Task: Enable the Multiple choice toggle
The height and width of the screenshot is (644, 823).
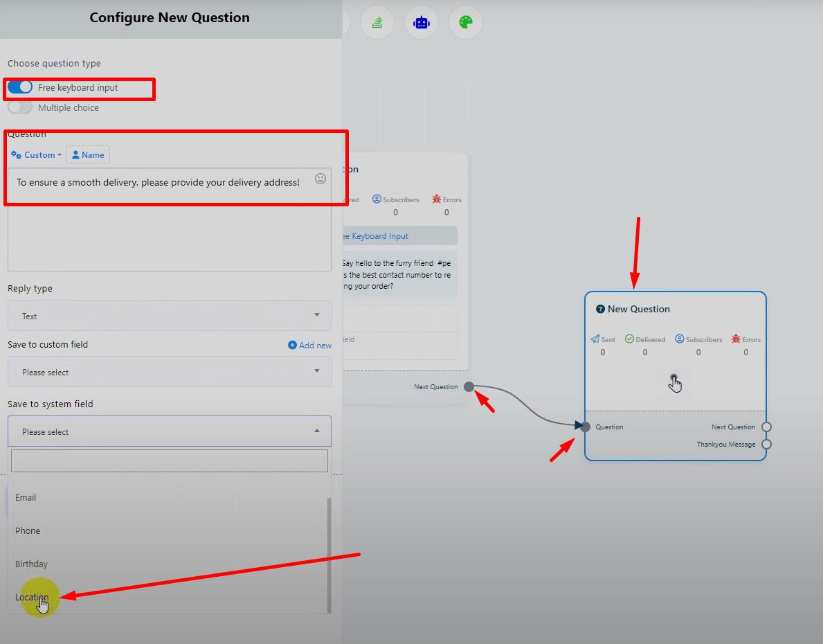Action: 20,107
